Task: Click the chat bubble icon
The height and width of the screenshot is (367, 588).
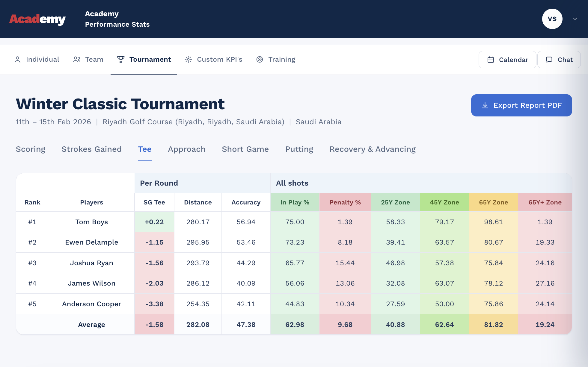Action: (x=549, y=60)
